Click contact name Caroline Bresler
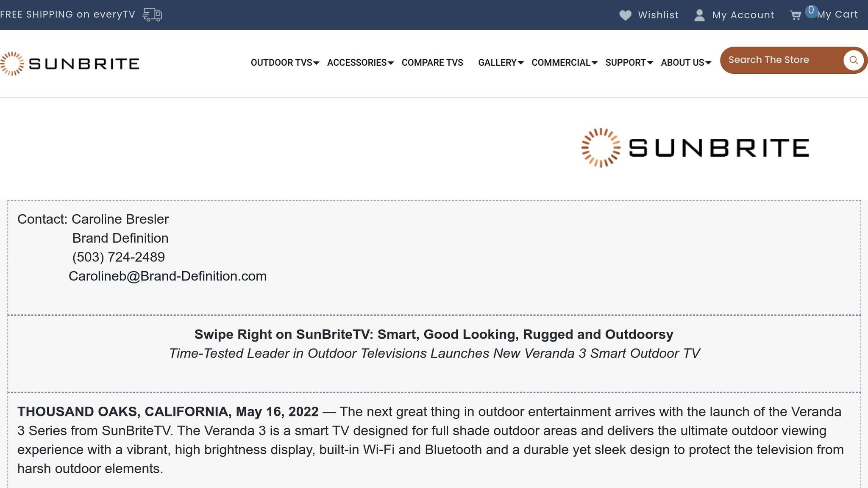This screenshot has height=488, width=868. (x=120, y=219)
